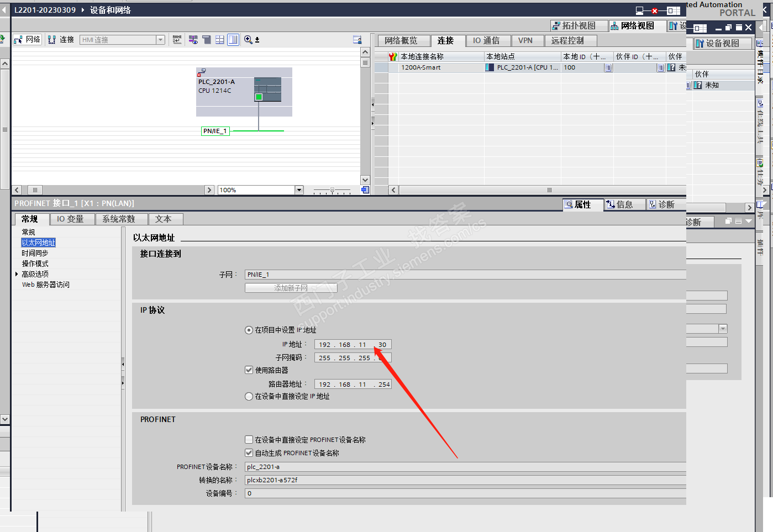Screen dimensions: 773x532
Task: Click the PROFINET设备名称 field
Action: click(x=465, y=467)
